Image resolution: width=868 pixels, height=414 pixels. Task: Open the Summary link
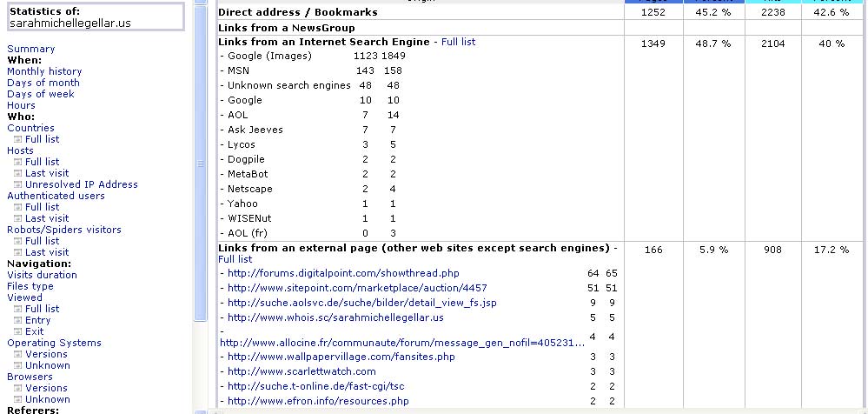pyautogui.click(x=31, y=49)
